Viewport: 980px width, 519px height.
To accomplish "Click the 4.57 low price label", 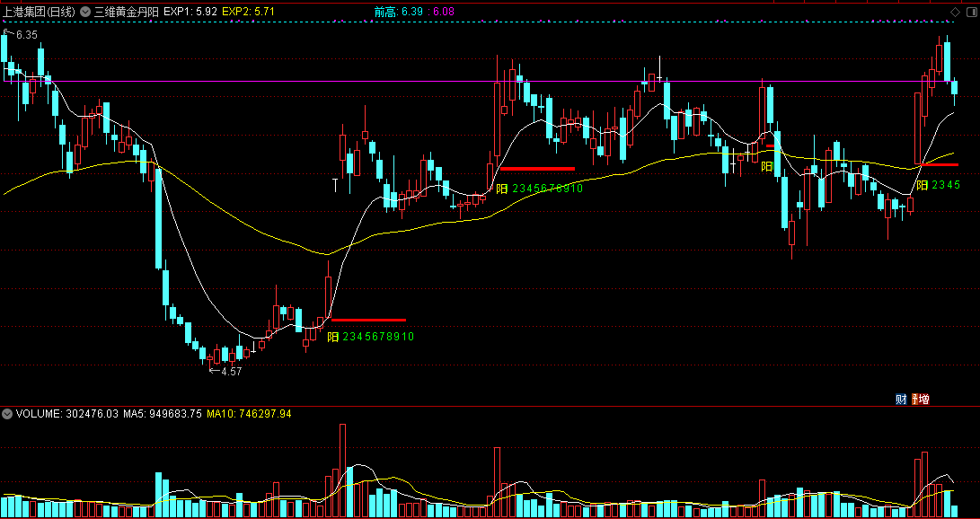I will pyautogui.click(x=231, y=371).
